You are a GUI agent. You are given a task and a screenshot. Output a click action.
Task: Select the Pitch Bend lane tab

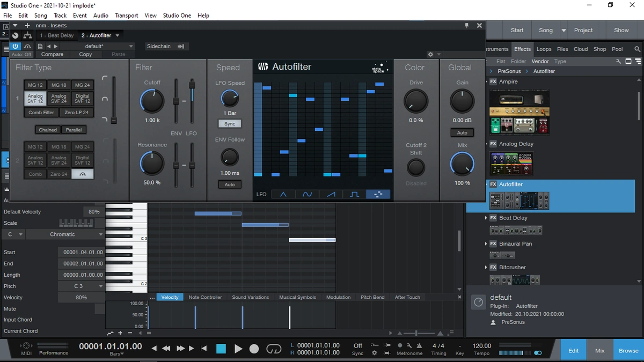pos(372,297)
